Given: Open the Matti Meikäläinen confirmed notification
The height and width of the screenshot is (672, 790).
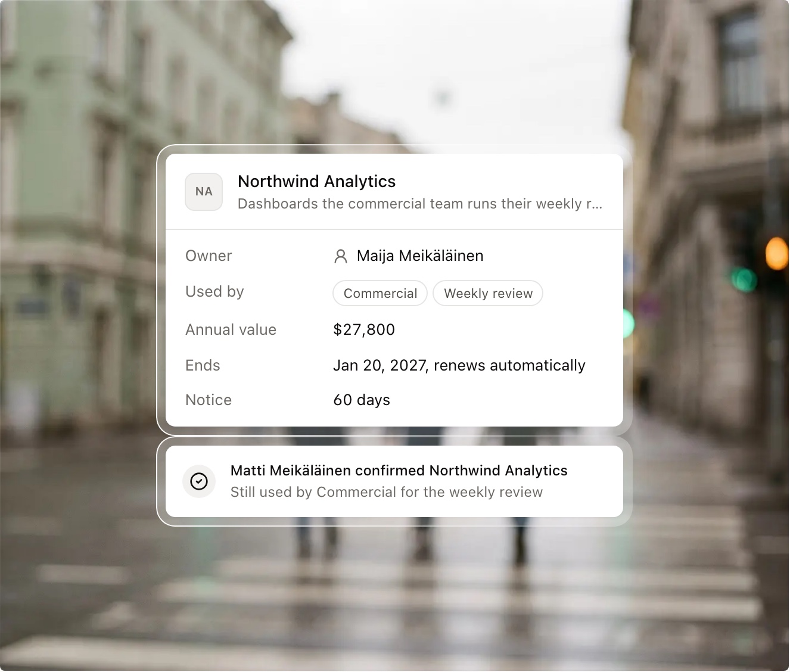Looking at the screenshot, I should click(394, 481).
